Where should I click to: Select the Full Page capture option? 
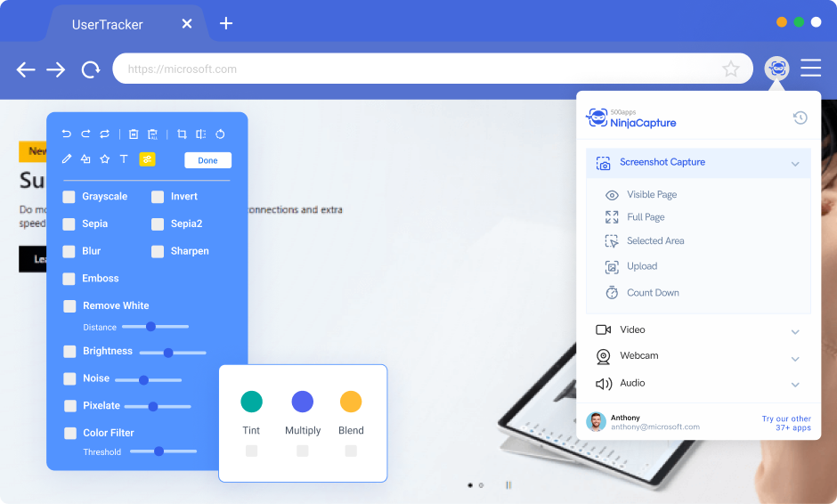[646, 217]
